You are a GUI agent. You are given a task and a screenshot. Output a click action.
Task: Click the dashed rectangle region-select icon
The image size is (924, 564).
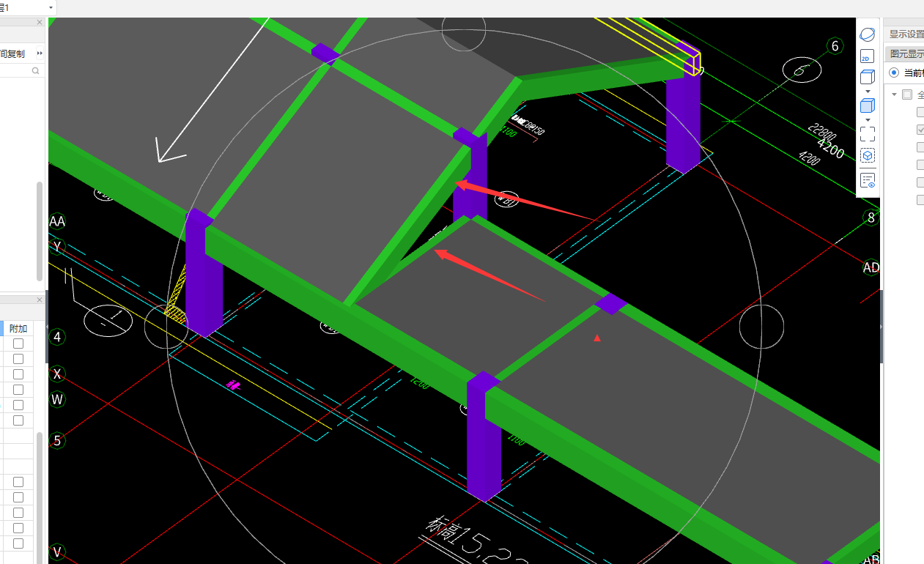[x=867, y=134]
